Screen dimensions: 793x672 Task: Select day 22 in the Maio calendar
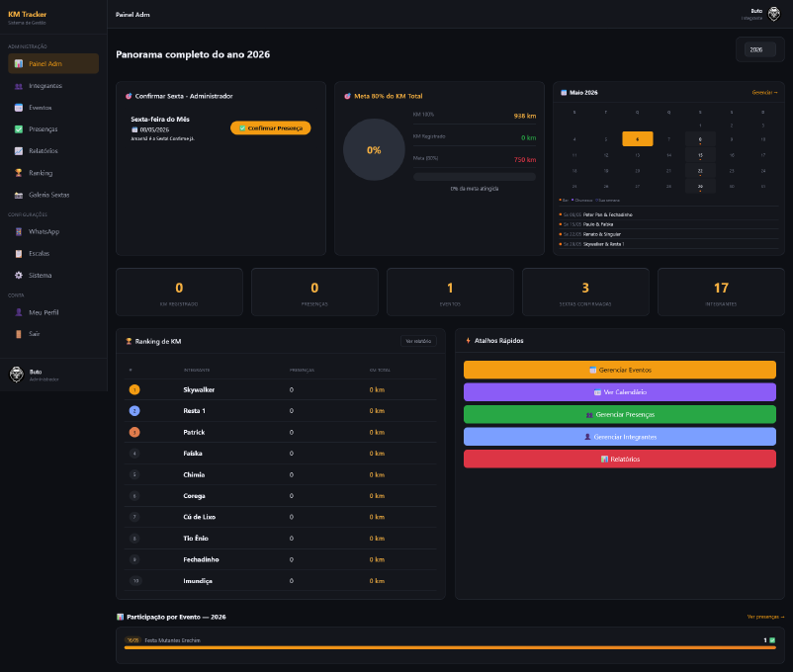[x=700, y=171]
